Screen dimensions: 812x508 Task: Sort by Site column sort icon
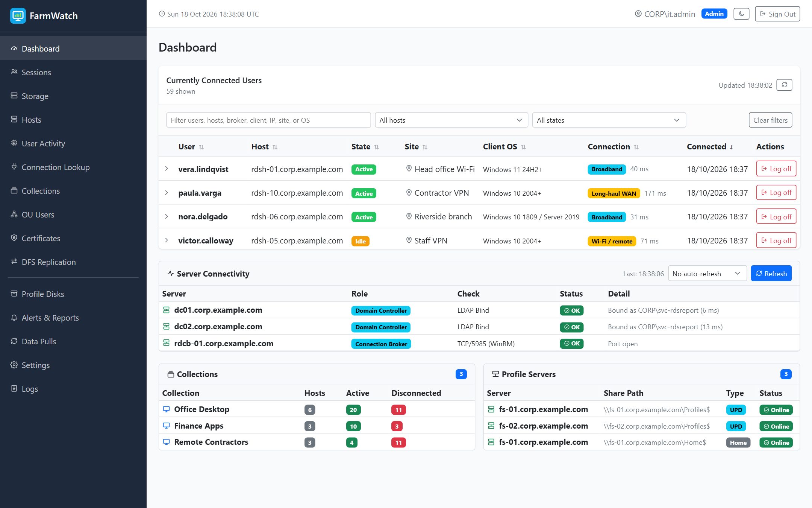[x=425, y=147]
